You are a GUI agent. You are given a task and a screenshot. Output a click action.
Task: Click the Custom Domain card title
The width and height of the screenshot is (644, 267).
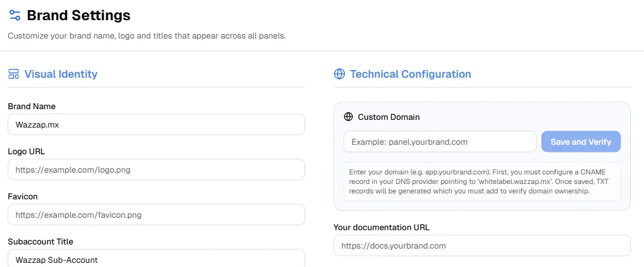click(x=389, y=117)
